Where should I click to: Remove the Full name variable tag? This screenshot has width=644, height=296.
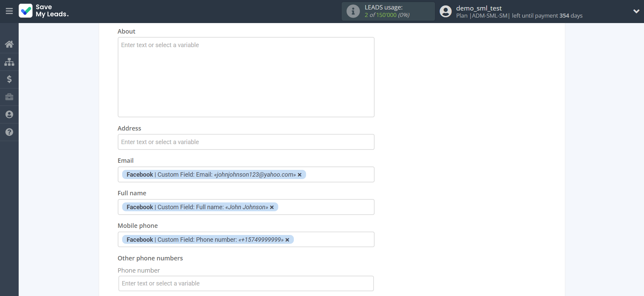click(272, 208)
